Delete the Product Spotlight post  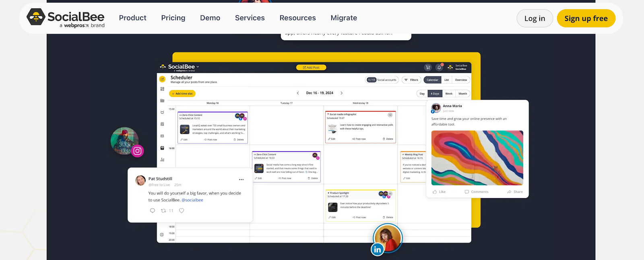tap(388, 217)
